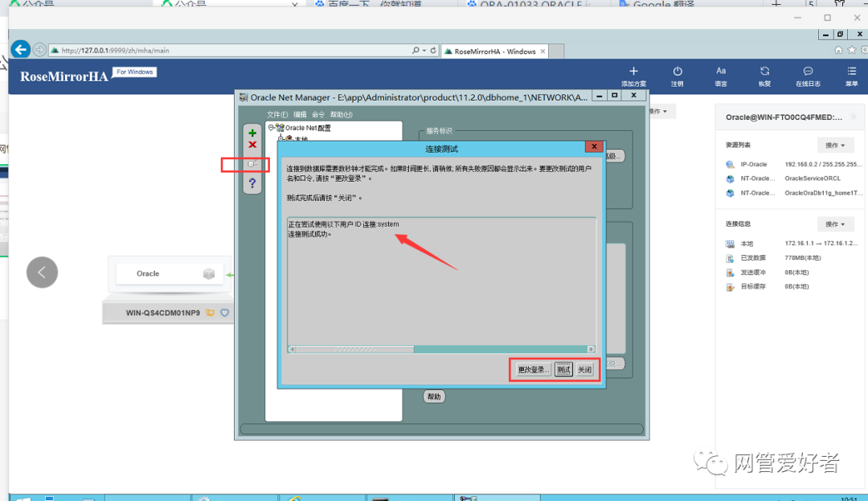Viewport: 868px width, 501px height.
Task: Open 帮助 menu in Oracle Net Manager
Action: point(341,114)
